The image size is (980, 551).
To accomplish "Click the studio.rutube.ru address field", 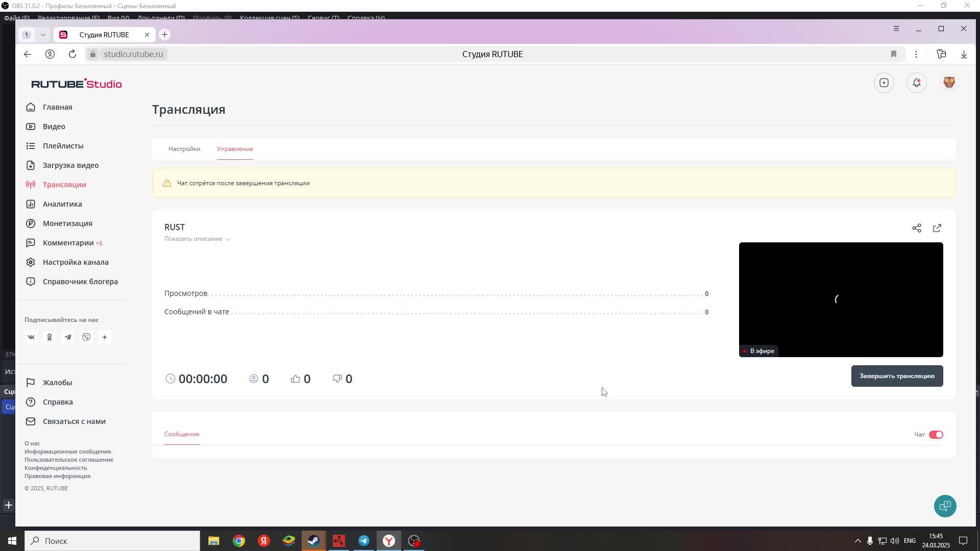I will point(134,54).
